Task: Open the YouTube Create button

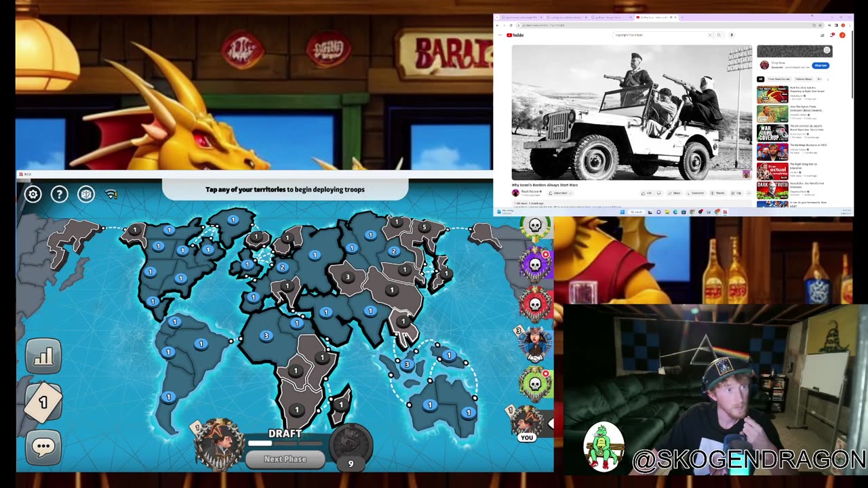Action: tap(822, 35)
